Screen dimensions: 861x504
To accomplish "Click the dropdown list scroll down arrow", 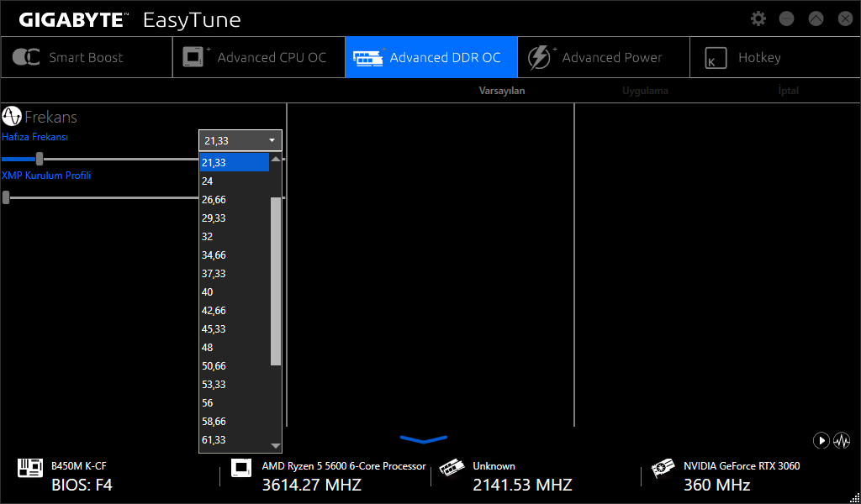I will click(x=276, y=446).
